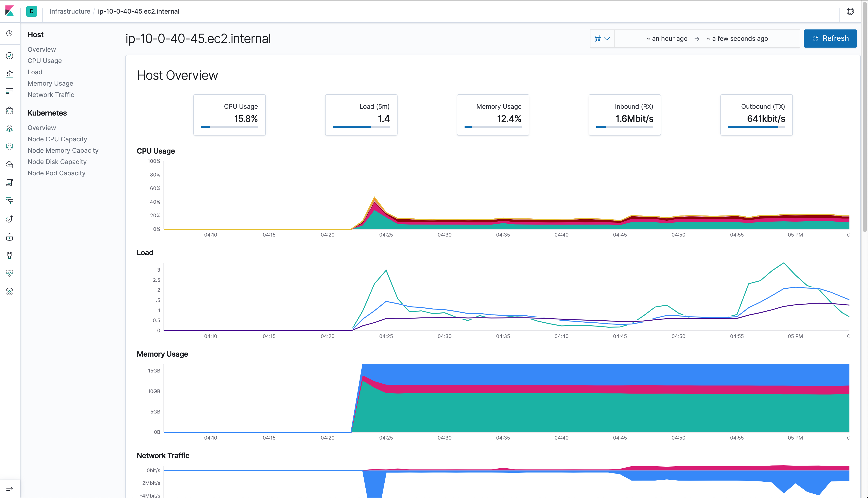The height and width of the screenshot is (498, 868).
Task: Open Dev Tools wrench icon
Action: pos(10,255)
